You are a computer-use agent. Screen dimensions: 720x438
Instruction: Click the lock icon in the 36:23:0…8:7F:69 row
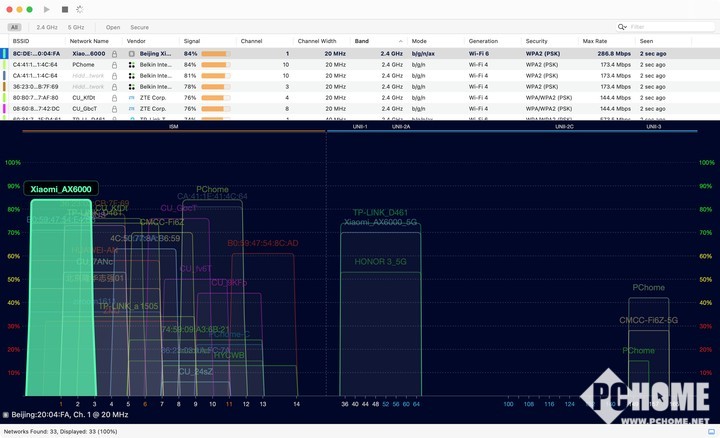pyautogui.click(x=114, y=87)
